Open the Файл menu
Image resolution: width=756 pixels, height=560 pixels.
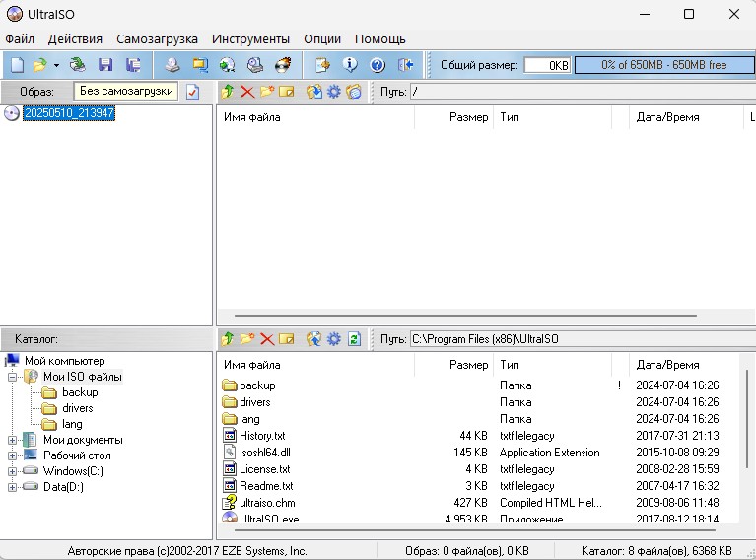(20, 39)
